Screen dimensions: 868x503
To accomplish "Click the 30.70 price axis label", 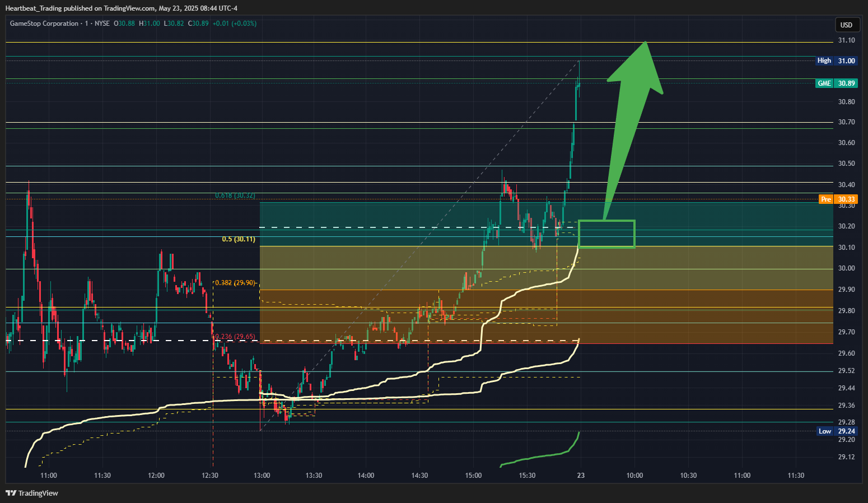I will (x=846, y=122).
